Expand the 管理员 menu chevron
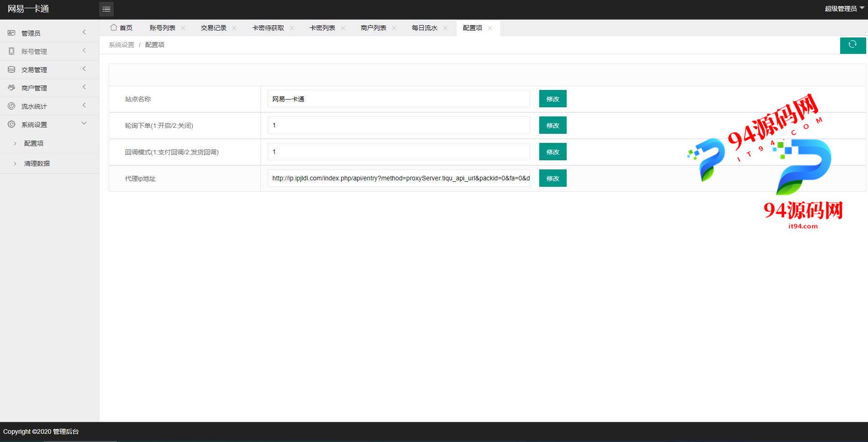The image size is (868, 442). 84,32
